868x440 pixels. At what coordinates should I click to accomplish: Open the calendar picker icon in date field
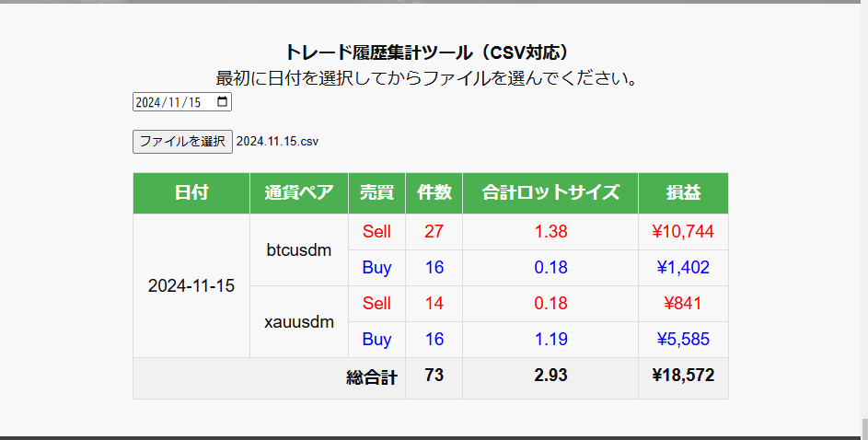pyautogui.click(x=222, y=102)
